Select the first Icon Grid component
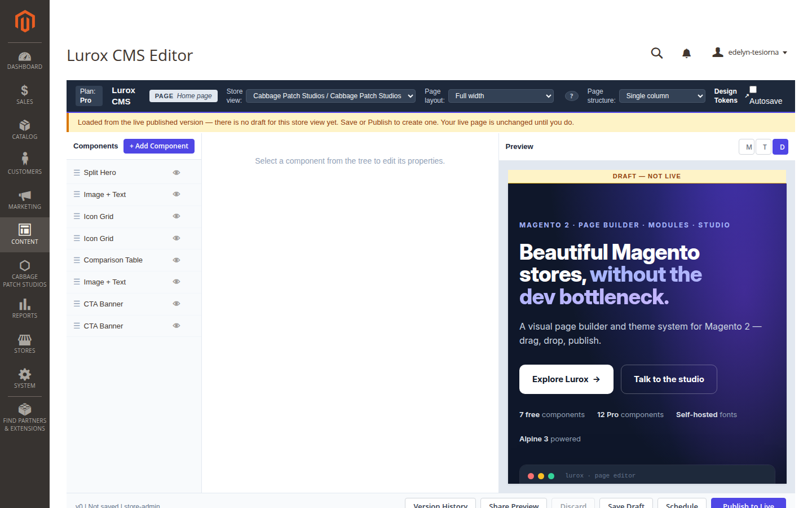This screenshot has width=812, height=508. [134, 216]
